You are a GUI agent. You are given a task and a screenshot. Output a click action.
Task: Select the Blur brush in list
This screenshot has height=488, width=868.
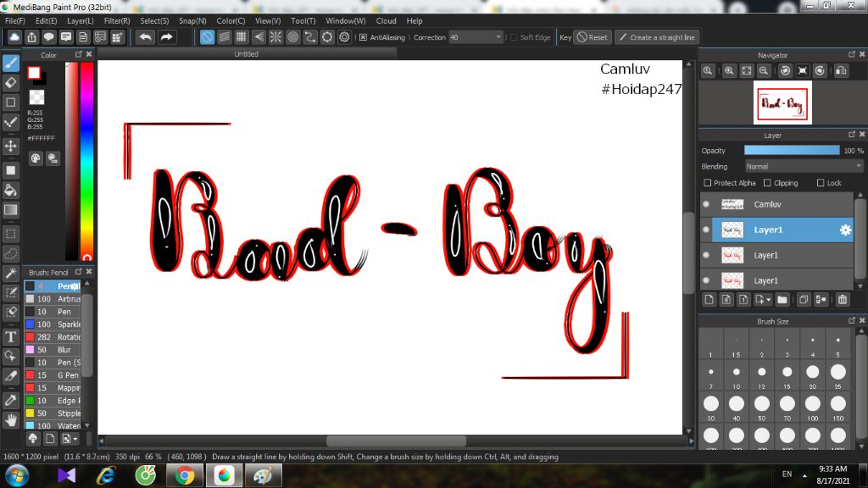point(53,350)
